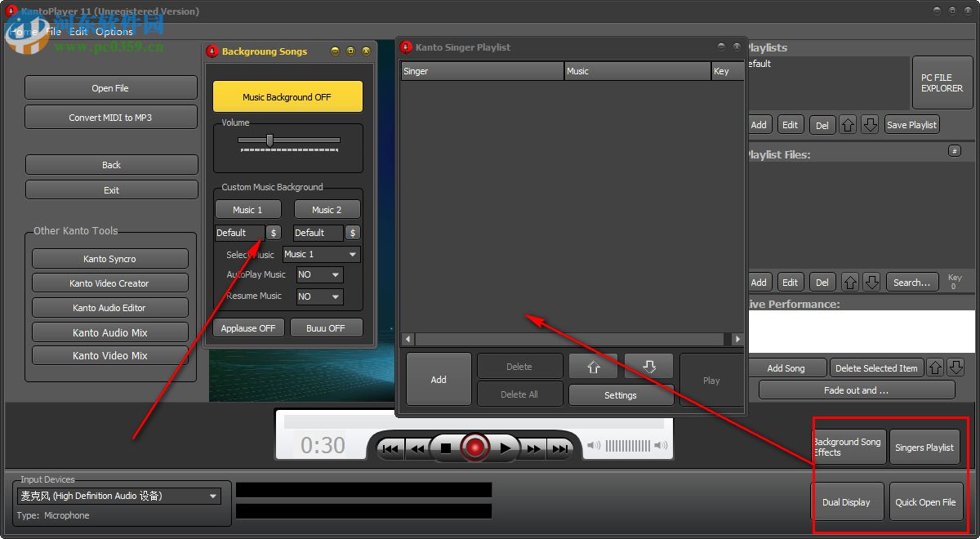Open the Select Music dropdown
The image size is (980, 539).
pos(322,255)
